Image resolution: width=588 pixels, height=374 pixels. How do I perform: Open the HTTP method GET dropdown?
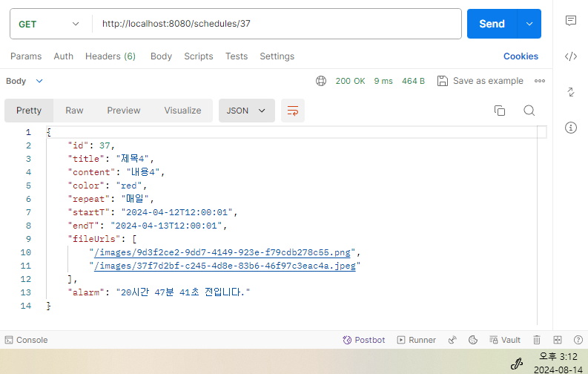coord(49,24)
